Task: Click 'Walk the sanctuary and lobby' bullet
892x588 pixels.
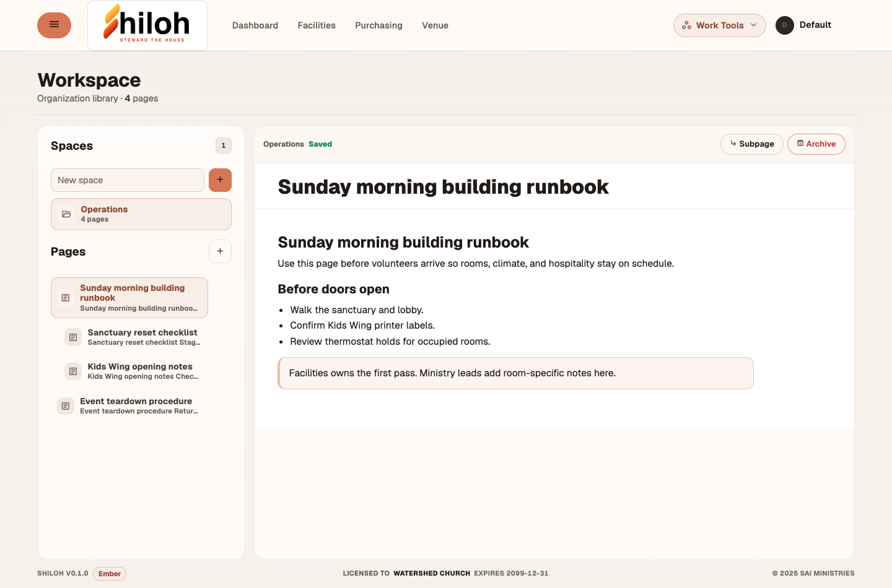Action: tap(357, 310)
